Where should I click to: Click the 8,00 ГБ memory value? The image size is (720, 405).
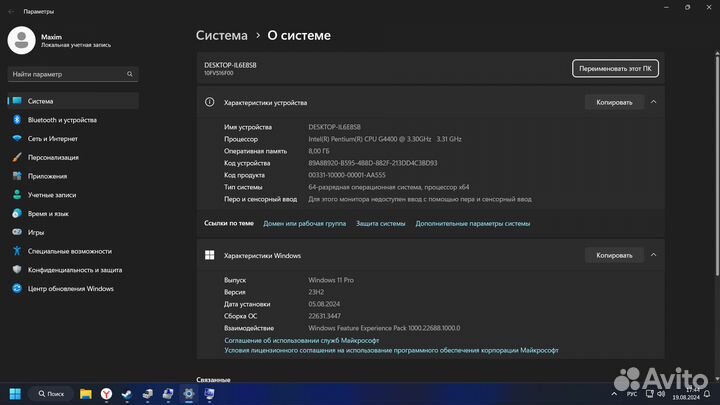tap(319, 151)
